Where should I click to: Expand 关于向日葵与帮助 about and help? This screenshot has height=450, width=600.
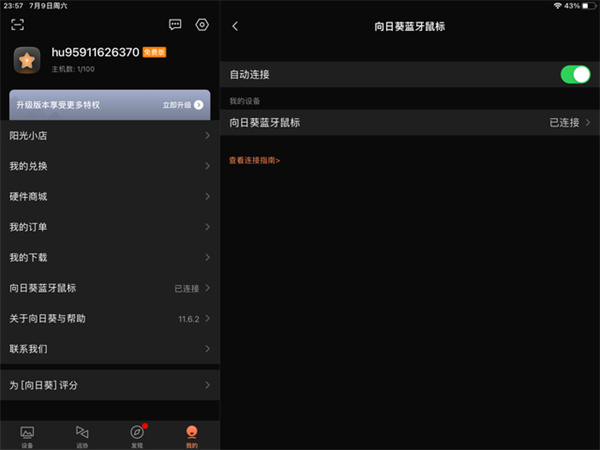pyautogui.click(x=109, y=318)
